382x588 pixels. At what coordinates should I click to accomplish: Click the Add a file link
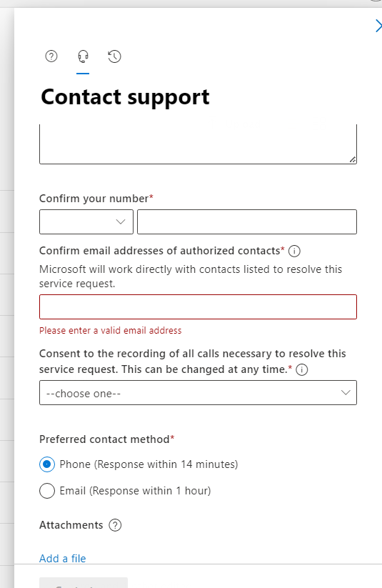click(x=63, y=559)
